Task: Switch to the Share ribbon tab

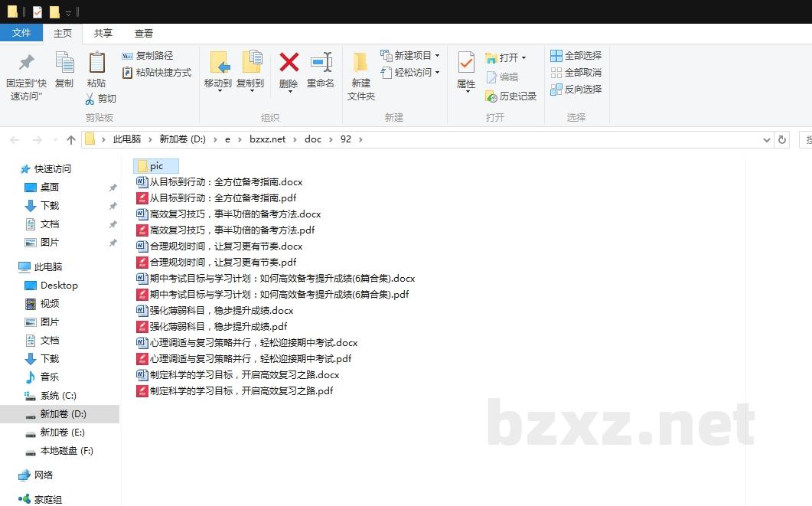Action: [x=103, y=33]
